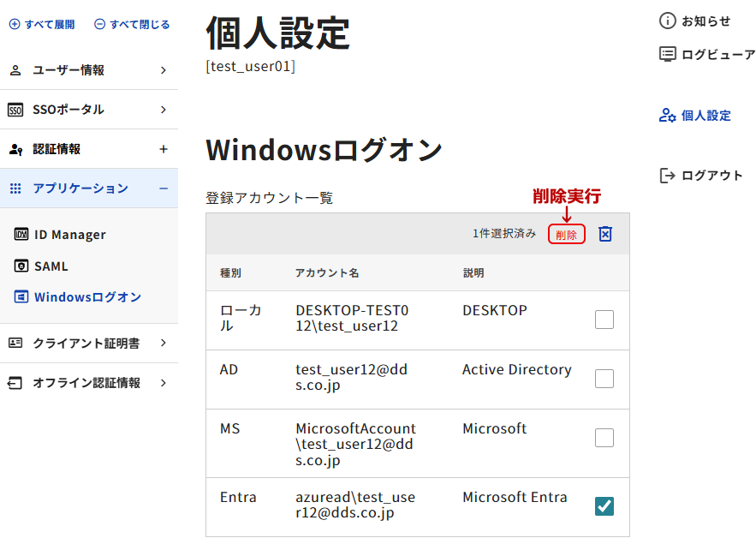Screen dimensions: 756x544
Task: Open the ログビューア log viewer
Action: [x=668, y=54]
